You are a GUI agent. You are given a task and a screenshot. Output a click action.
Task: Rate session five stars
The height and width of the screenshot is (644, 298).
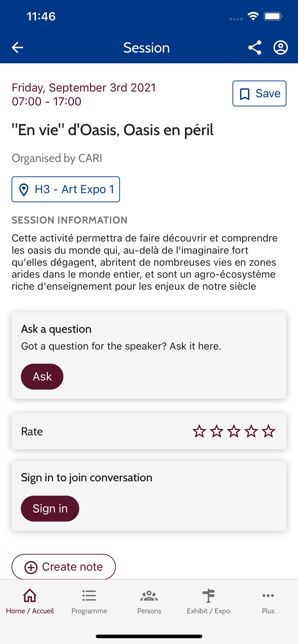[x=268, y=431]
